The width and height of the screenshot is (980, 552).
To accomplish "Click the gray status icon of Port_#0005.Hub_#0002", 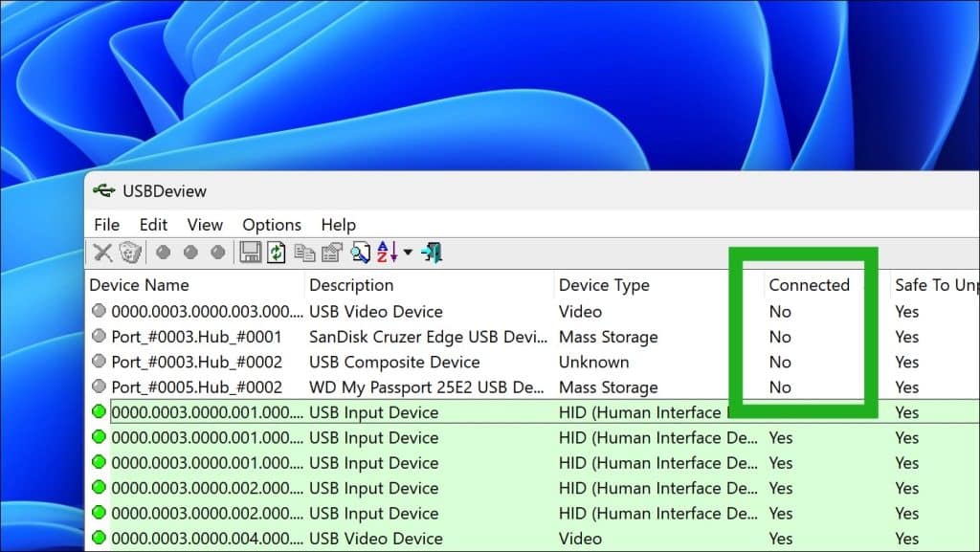I will click(99, 386).
